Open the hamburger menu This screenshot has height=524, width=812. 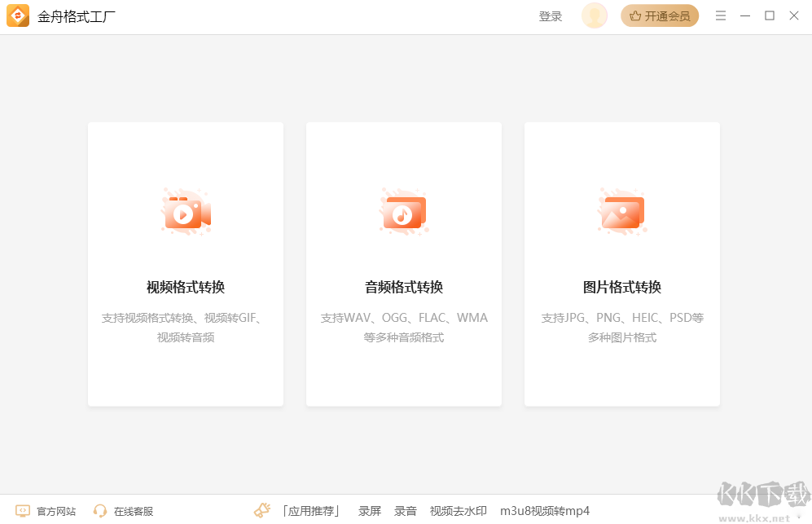720,15
